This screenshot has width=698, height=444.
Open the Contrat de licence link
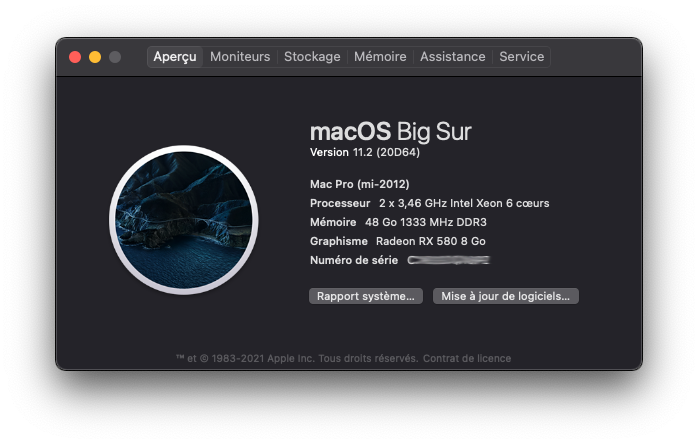467,358
